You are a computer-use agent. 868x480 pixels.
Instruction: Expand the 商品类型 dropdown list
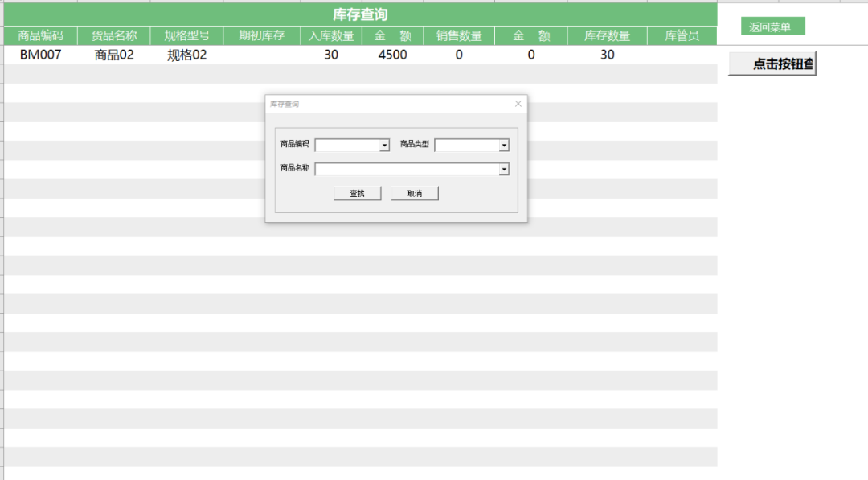(x=504, y=146)
